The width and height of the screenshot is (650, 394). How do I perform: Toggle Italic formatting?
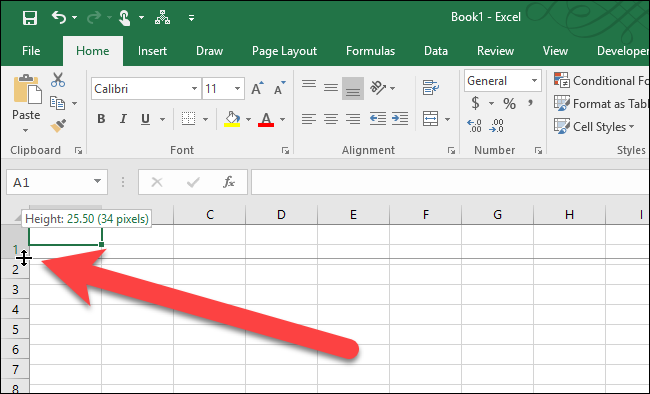pyautogui.click(x=123, y=119)
